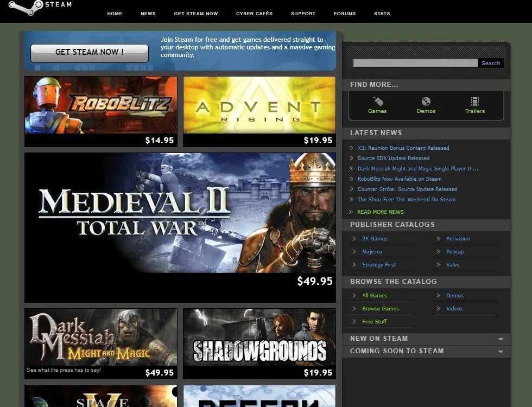Open the Majesco publisher catalog
Image resolution: width=532 pixels, height=407 pixels.
[372, 252]
